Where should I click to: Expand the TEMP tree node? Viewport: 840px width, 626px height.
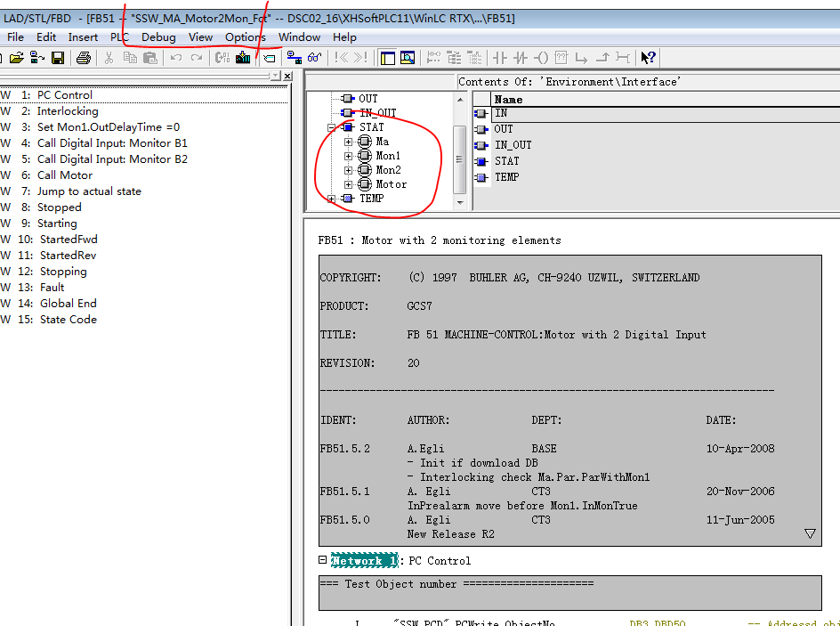tap(331, 199)
